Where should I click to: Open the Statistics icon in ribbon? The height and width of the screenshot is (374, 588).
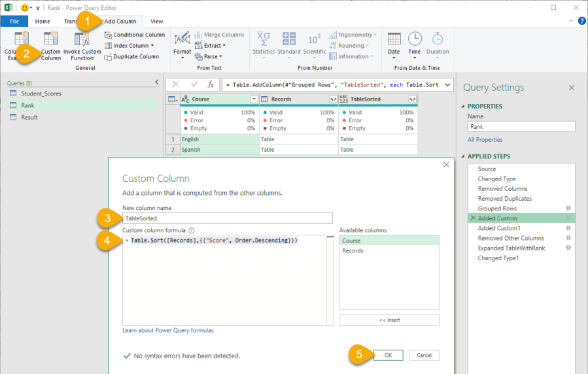[x=264, y=39]
